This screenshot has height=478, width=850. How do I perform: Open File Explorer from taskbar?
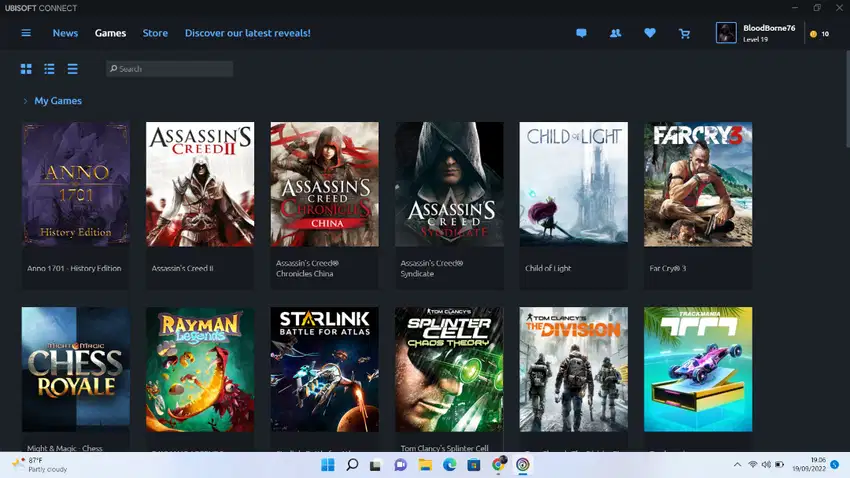425,465
